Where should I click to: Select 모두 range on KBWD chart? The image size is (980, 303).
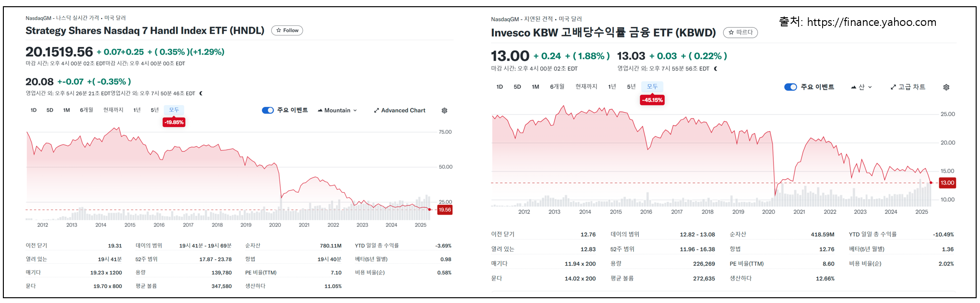[x=652, y=87]
